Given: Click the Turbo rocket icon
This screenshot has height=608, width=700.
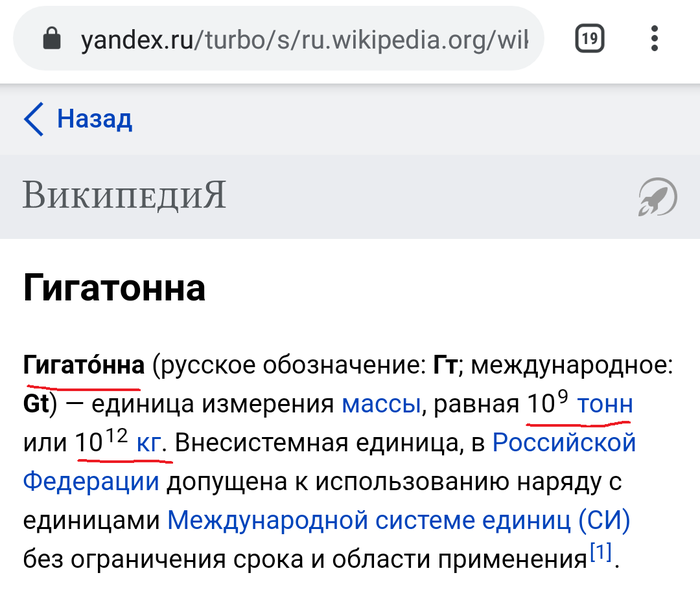Looking at the screenshot, I should pyautogui.click(x=657, y=197).
